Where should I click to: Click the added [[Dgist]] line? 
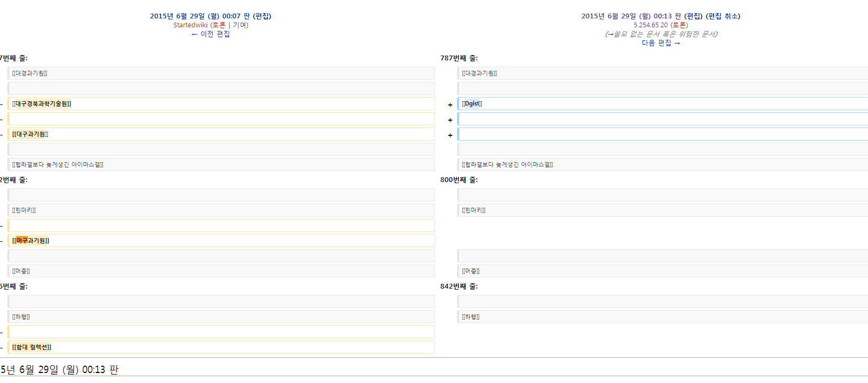coord(663,104)
